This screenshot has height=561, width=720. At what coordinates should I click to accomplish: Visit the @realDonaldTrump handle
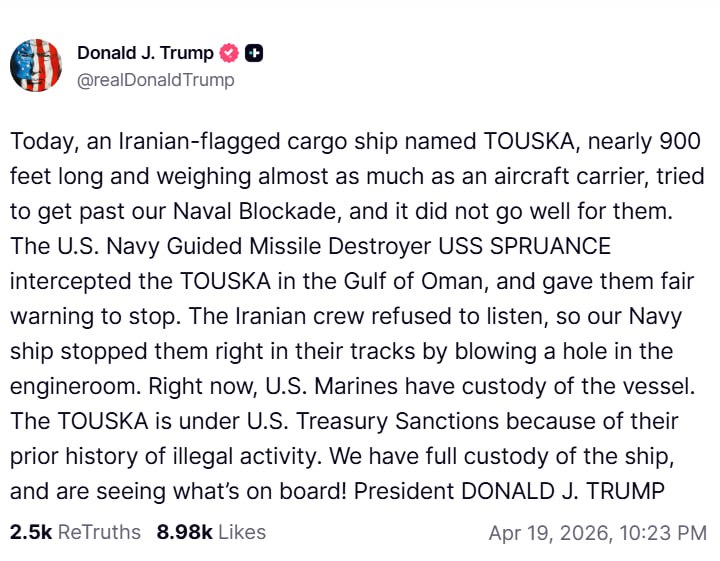point(155,80)
